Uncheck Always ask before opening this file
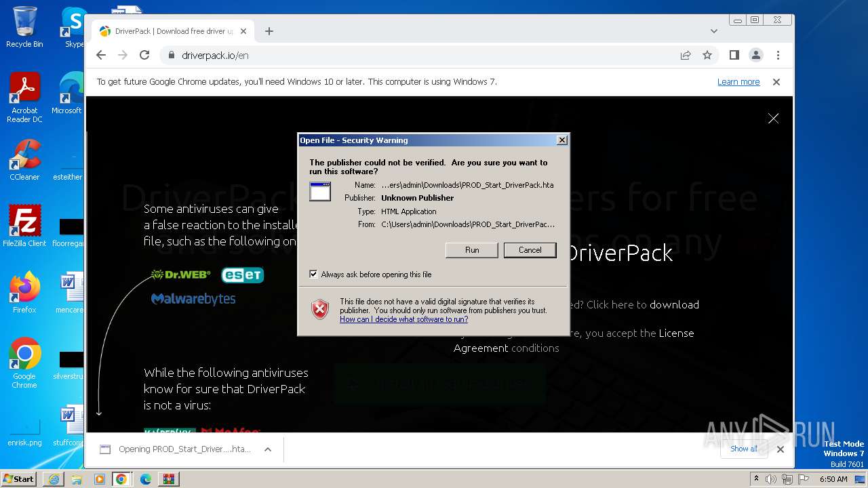 click(x=313, y=274)
